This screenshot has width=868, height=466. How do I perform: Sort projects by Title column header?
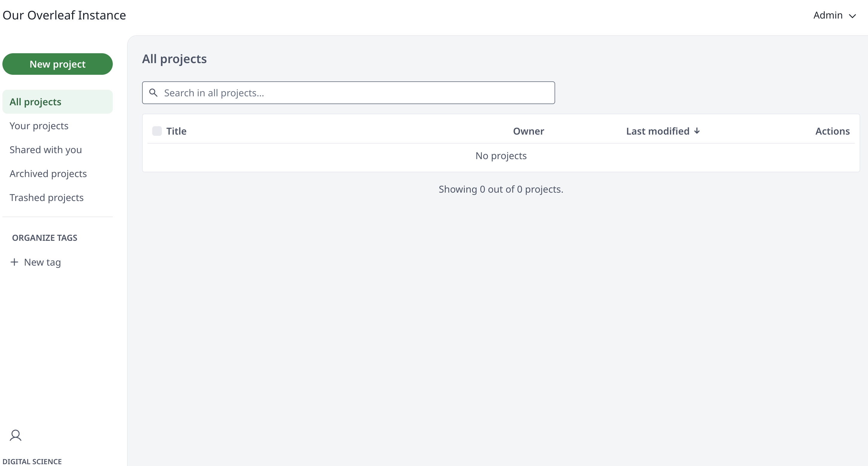click(x=176, y=131)
